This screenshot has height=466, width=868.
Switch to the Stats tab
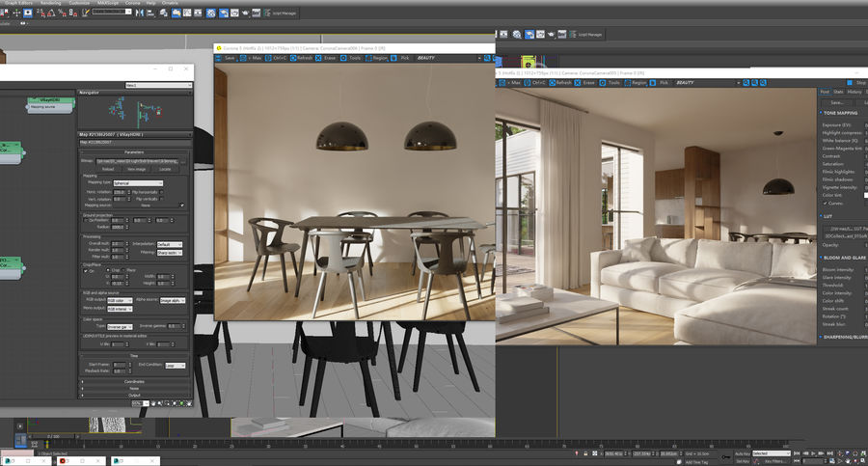(839, 92)
